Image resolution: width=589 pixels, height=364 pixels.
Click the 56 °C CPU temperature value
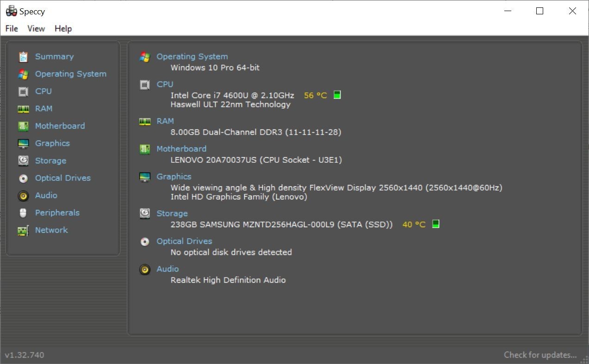[316, 95]
